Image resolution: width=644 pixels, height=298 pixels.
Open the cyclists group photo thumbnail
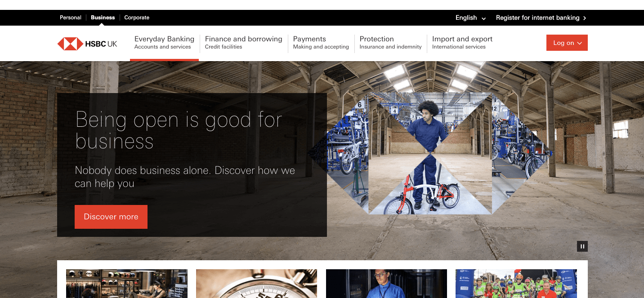pos(516,284)
